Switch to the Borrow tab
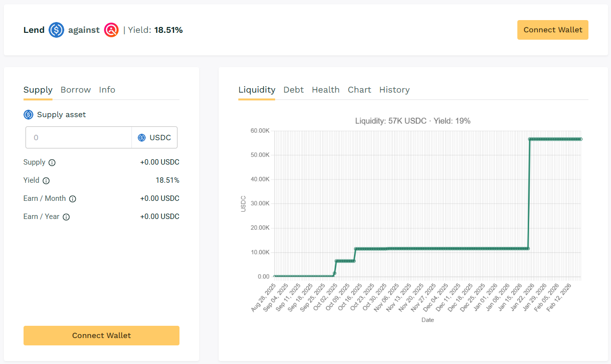 click(x=76, y=90)
